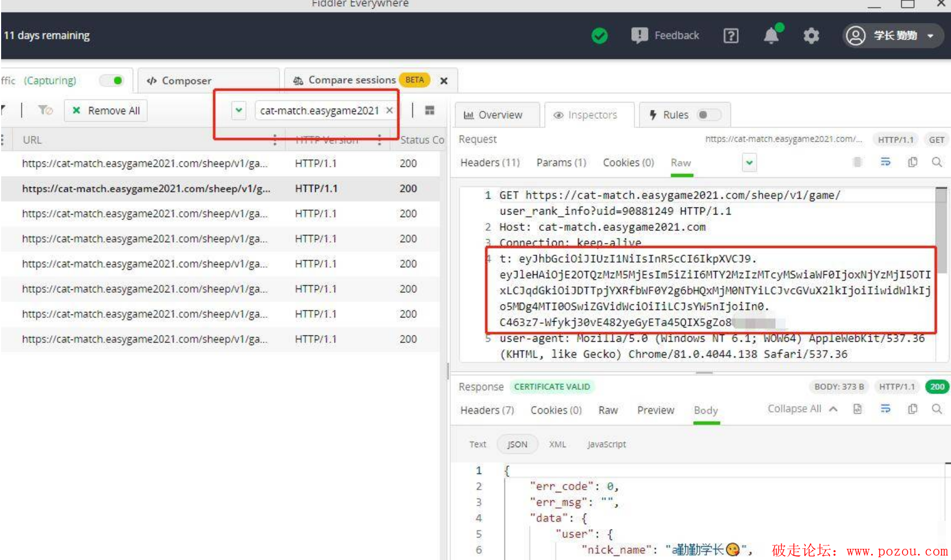Image resolution: width=951 pixels, height=560 pixels.
Task: Switch to Compare sessions tab
Action: pyautogui.click(x=352, y=80)
